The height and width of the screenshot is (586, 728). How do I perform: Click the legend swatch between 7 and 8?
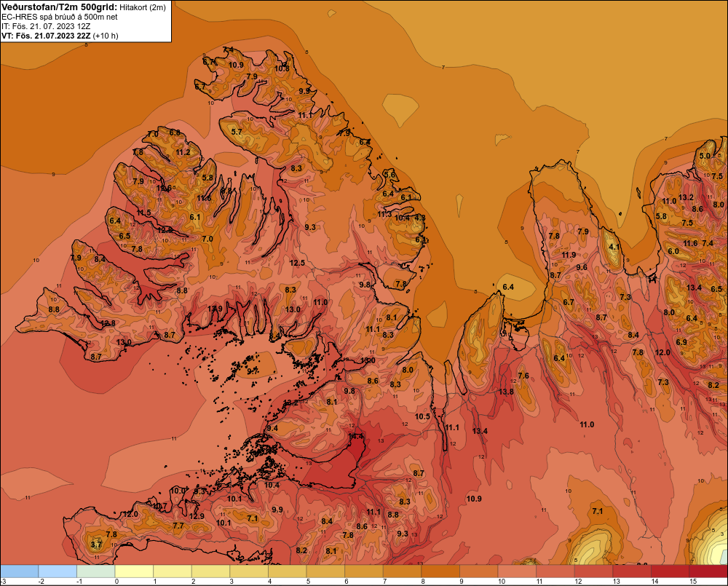(x=402, y=571)
